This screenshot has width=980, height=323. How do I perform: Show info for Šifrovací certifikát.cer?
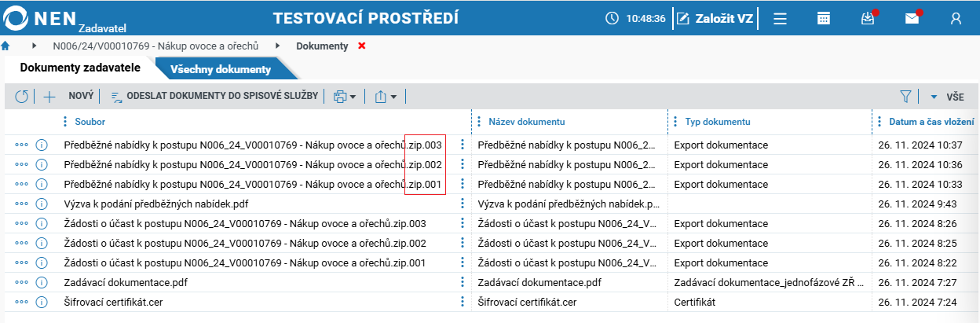(42, 302)
